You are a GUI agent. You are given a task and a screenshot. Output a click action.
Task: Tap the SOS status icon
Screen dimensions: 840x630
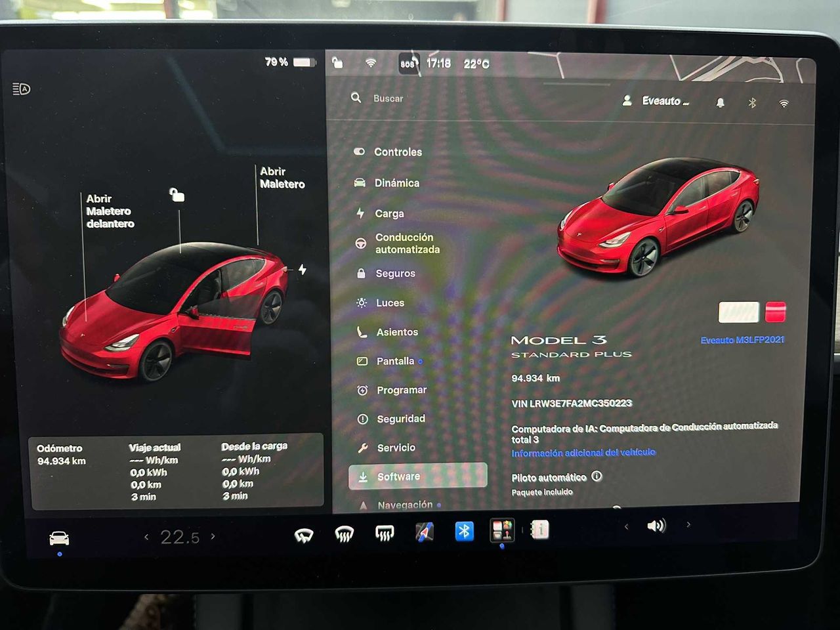409,64
